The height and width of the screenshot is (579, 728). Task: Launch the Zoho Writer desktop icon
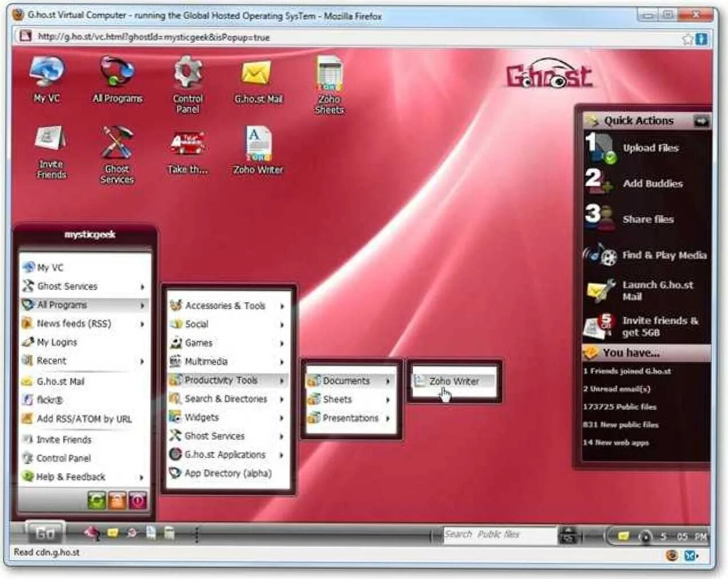258,150
